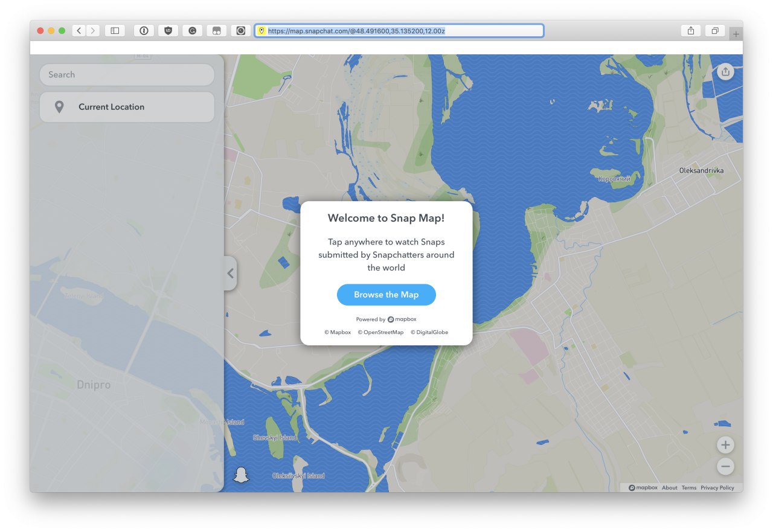Click the location pin icon in Current Location
Screen dimensions: 773x532
pos(59,107)
